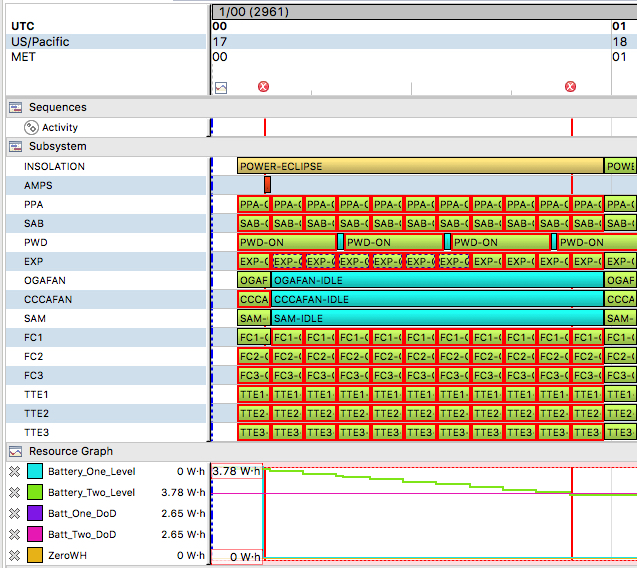Click the Activity row icon
This screenshot has width=637, height=568.
pyautogui.click(x=31, y=127)
